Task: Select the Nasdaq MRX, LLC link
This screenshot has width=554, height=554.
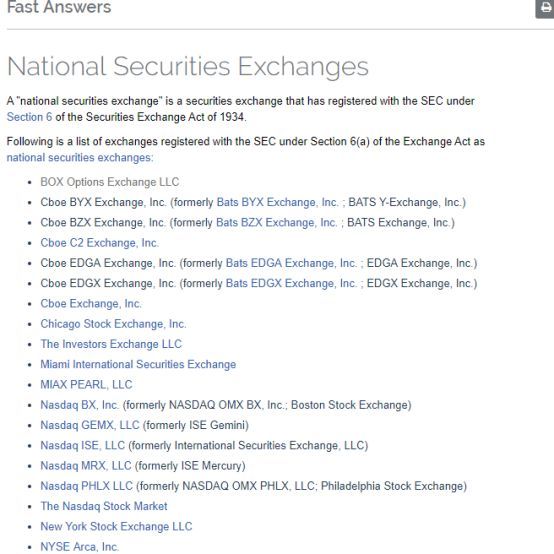Action: (x=86, y=466)
